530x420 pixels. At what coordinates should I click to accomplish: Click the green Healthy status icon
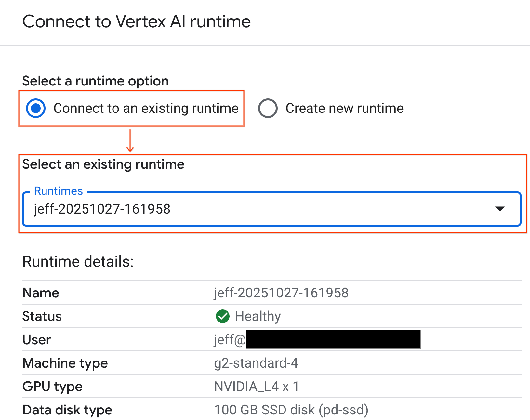click(x=222, y=316)
